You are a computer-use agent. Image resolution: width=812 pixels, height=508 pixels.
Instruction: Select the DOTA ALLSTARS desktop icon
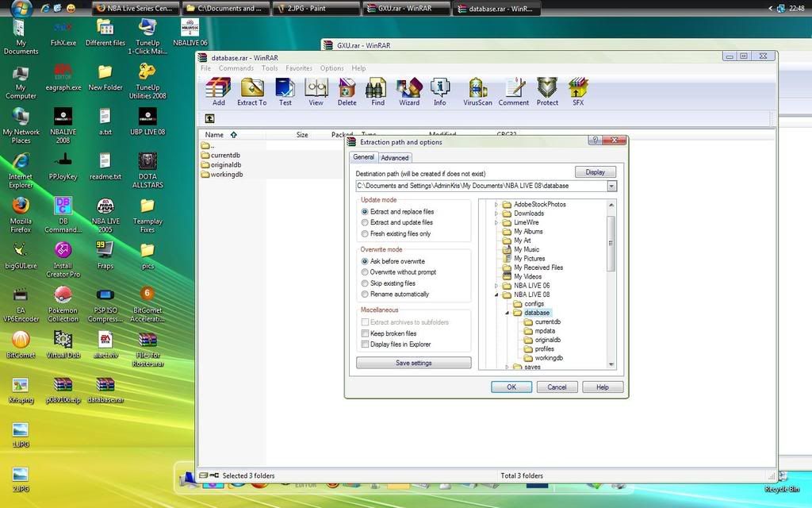[147, 171]
